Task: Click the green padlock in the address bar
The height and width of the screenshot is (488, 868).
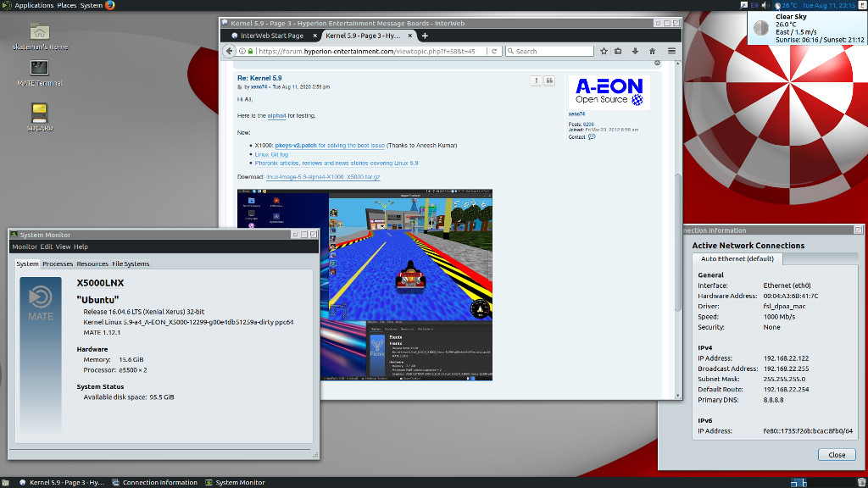Action: 250,51
